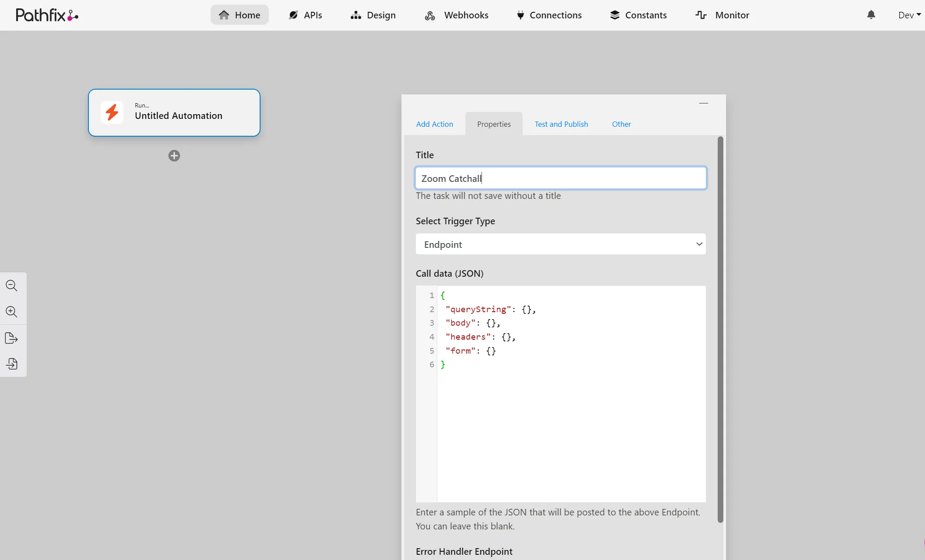Click the import automation icon
The image size is (925, 560).
[12, 364]
